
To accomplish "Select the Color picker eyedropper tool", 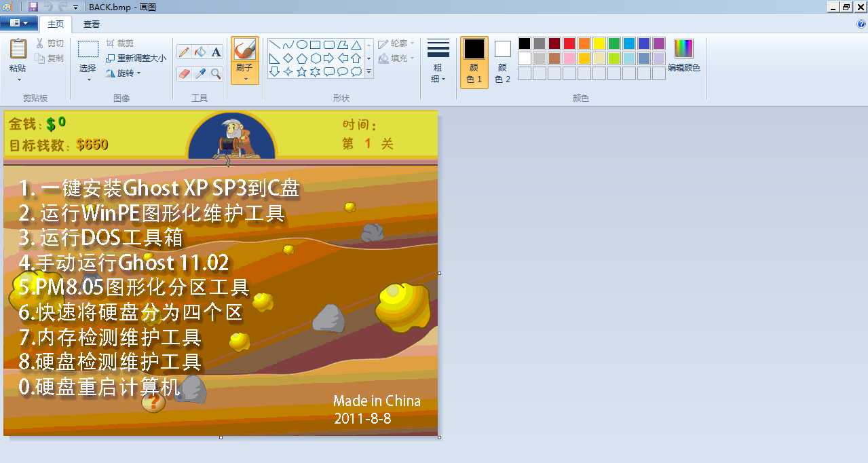I will point(200,73).
